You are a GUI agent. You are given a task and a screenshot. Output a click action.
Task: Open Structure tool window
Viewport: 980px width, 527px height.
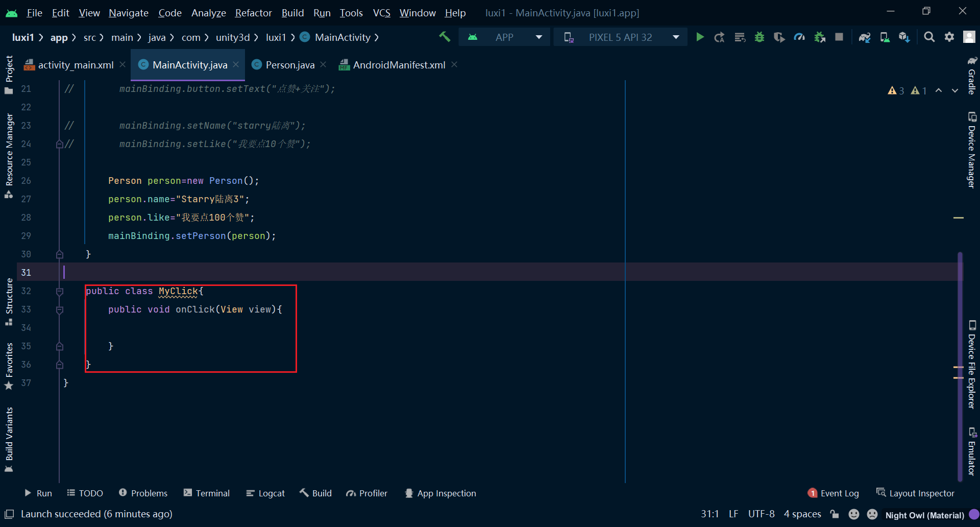[x=9, y=301]
